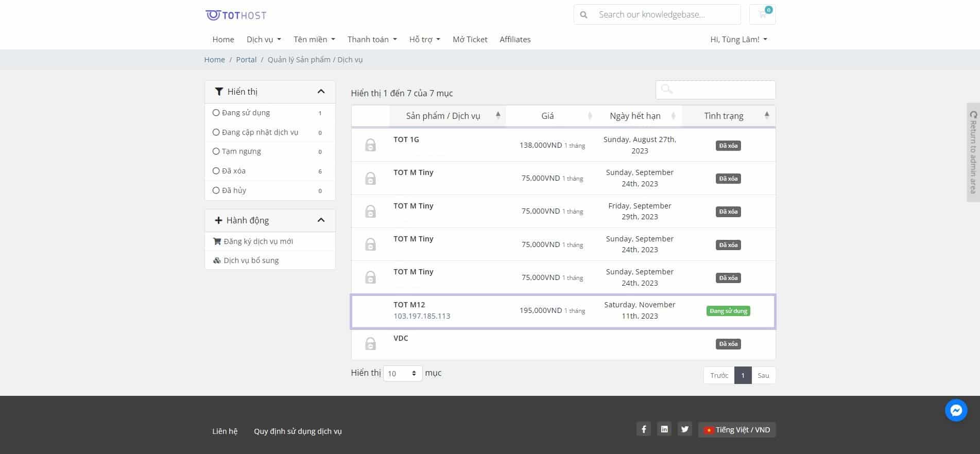The image size is (980, 454).
Task: Select the Tạm ngưng filter radio
Action: click(x=216, y=151)
